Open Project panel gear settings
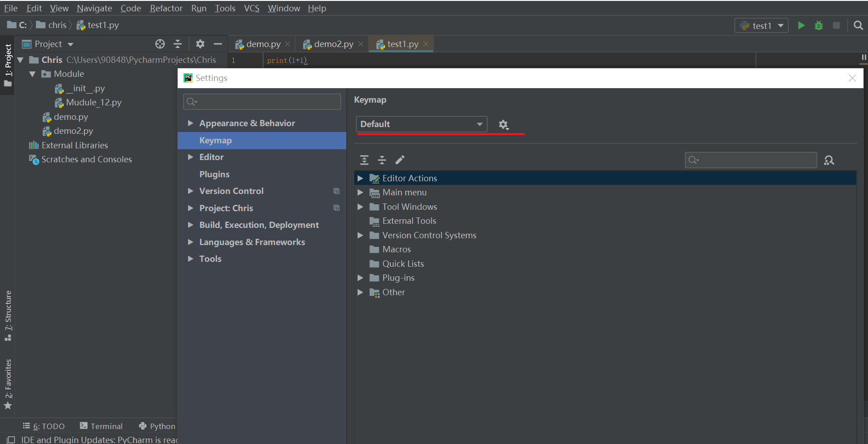Viewport: 868px width, 444px height. (200, 44)
